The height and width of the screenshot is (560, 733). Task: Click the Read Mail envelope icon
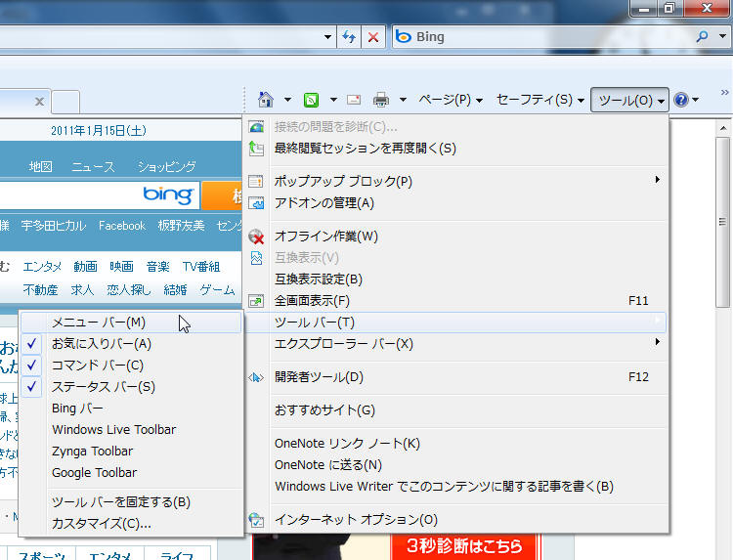tap(354, 100)
